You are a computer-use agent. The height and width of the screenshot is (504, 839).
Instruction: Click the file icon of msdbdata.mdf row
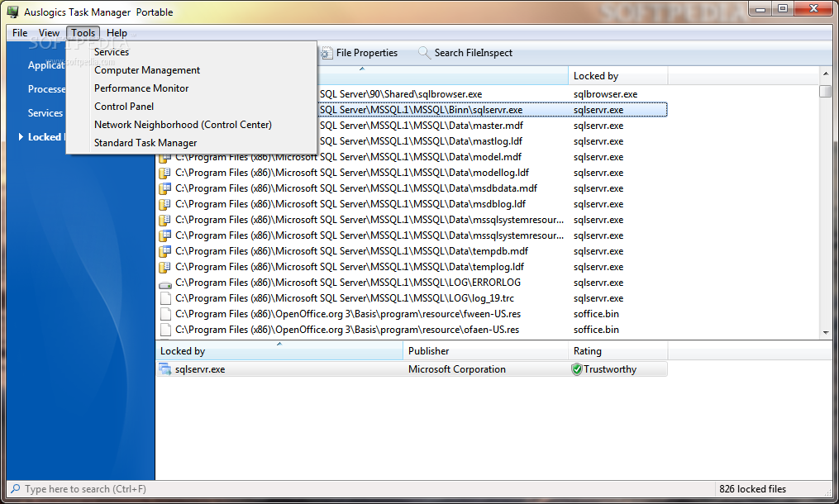165,188
